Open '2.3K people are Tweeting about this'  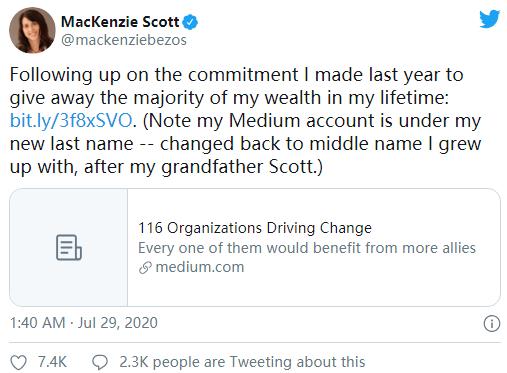[242, 362]
